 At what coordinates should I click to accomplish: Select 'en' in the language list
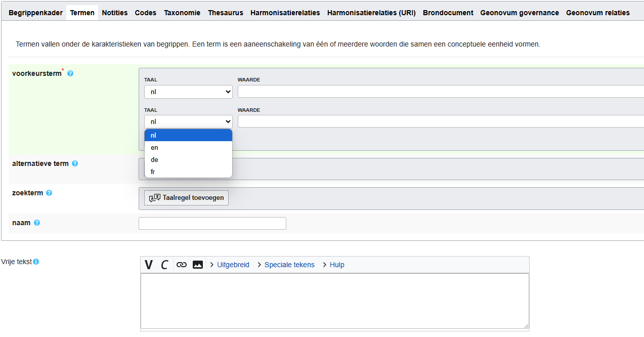pos(188,147)
